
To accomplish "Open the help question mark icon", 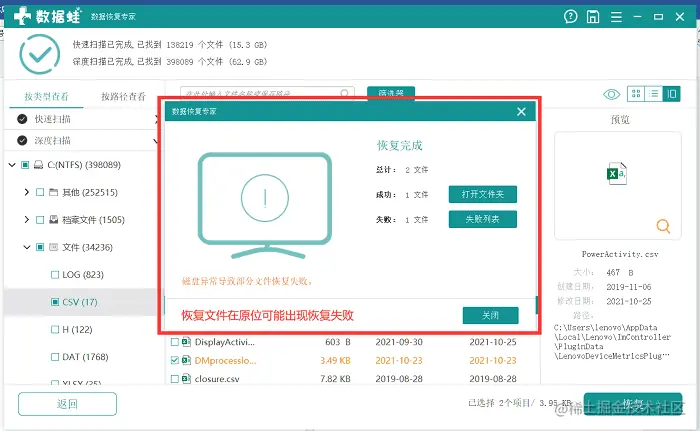I will coord(571,17).
